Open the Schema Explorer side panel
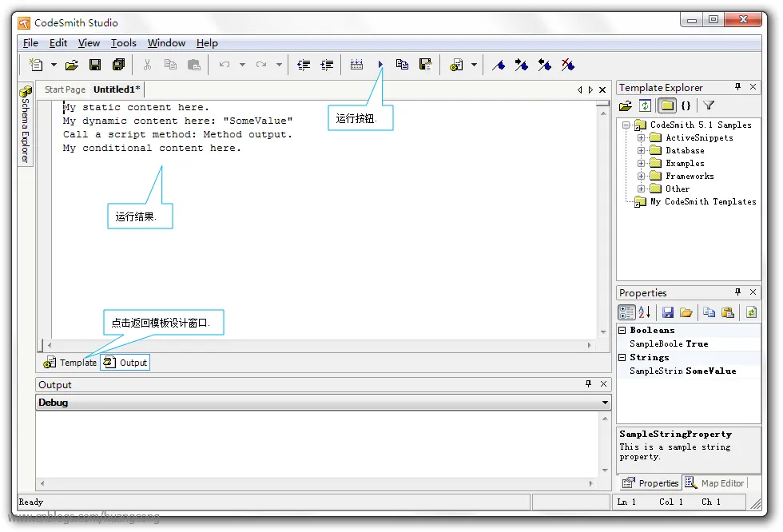Screen dimensions: 783x532 [26, 125]
